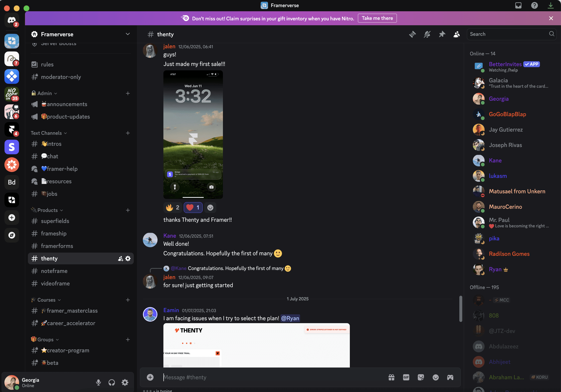This screenshot has width=561, height=392.
Task: Click Kane's avatar in chat
Action: tap(150, 240)
